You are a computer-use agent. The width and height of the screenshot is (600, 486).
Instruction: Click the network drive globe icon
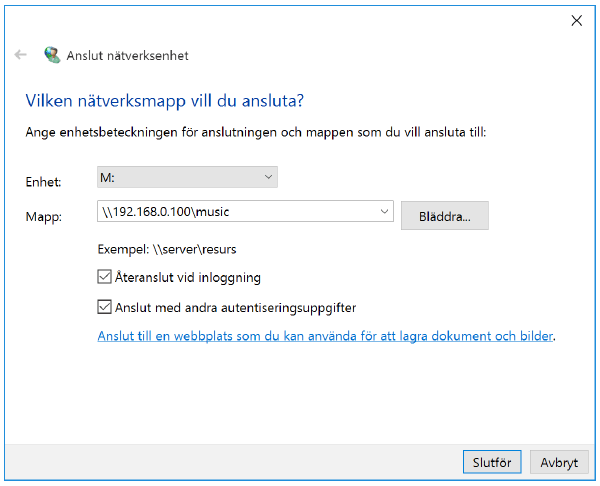(52, 55)
